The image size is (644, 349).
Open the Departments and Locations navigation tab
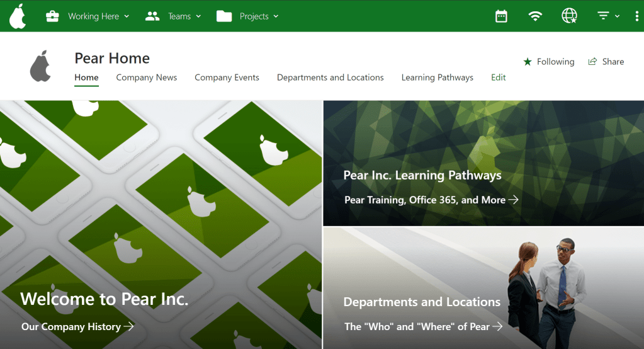pyautogui.click(x=330, y=77)
